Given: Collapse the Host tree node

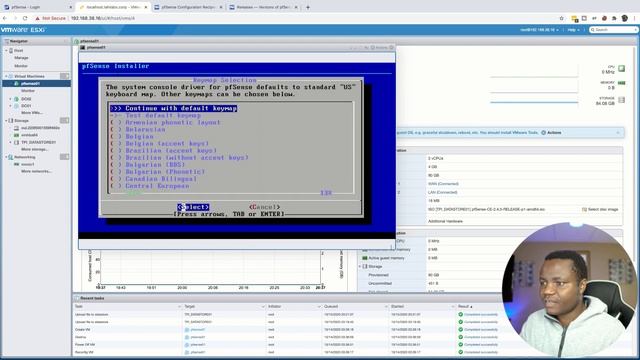Looking at the screenshot, I should tap(6, 51).
